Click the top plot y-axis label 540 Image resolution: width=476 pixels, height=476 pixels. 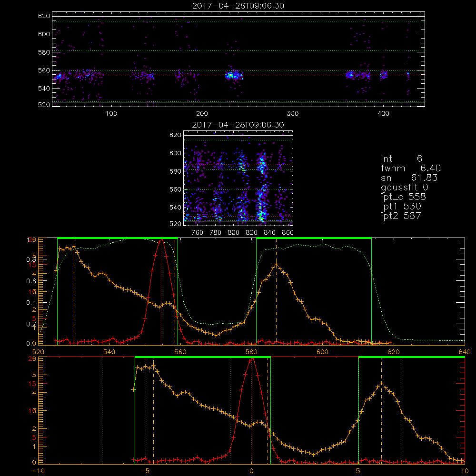[x=44, y=89]
